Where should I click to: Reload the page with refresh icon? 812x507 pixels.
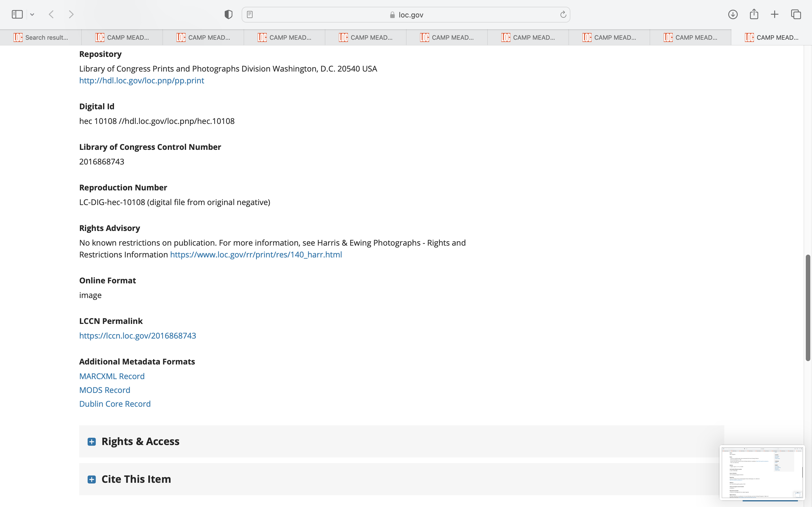click(x=563, y=14)
